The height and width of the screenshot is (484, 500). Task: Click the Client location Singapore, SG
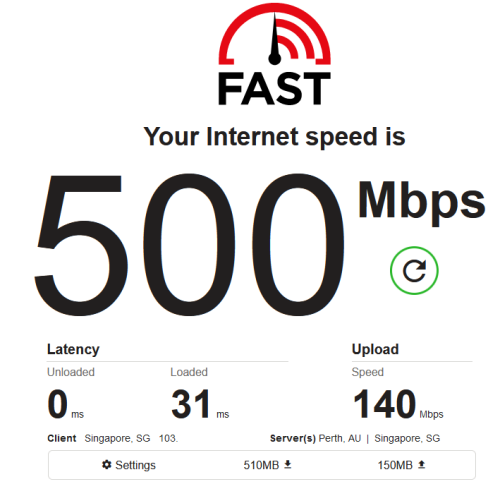[x=117, y=438]
